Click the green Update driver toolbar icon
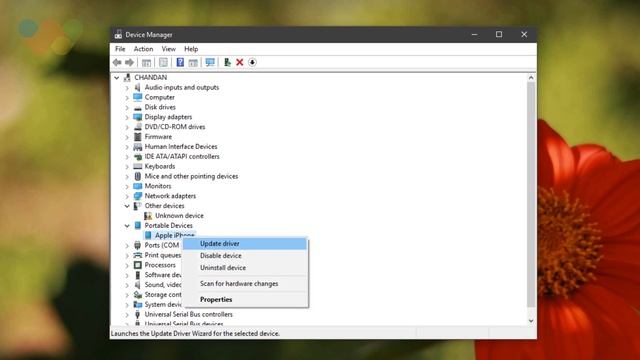 227,62
